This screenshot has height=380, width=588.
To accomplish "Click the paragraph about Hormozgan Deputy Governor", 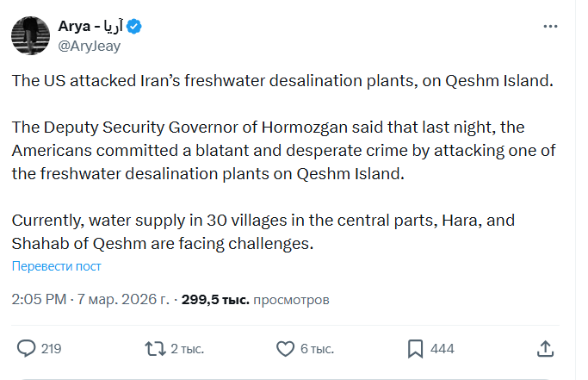I will coord(280,150).
